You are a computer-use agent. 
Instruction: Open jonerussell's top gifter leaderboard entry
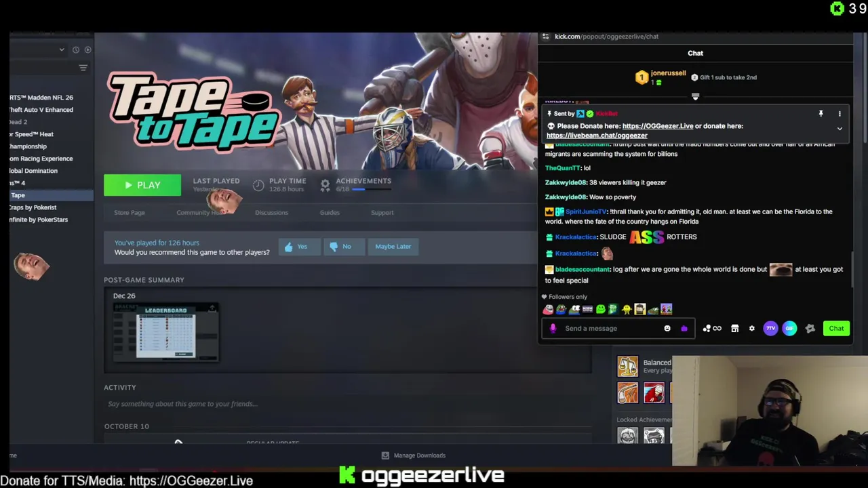(x=660, y=77)
